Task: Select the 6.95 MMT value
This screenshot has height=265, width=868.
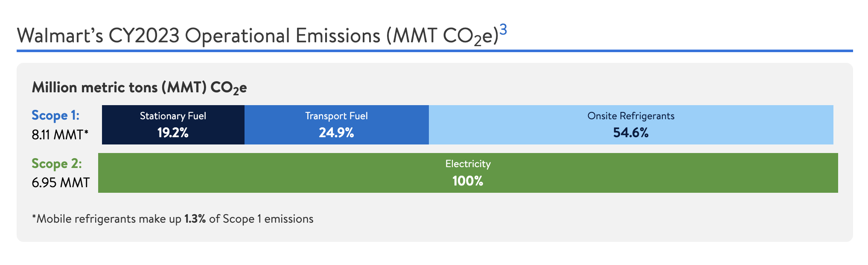Action: (61, 183)
